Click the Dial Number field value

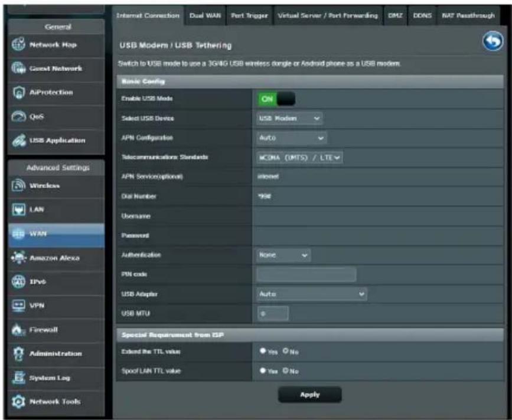pos(265,196)
